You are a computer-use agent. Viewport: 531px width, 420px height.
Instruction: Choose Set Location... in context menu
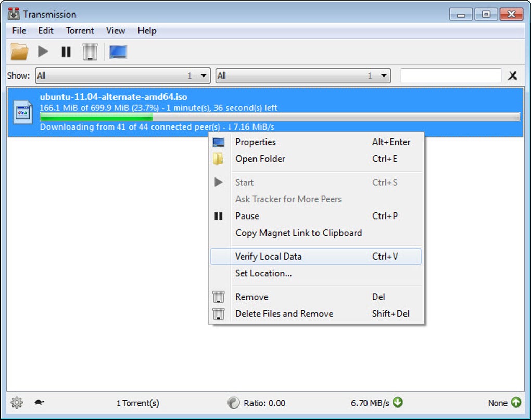click(x=315, y=273)
